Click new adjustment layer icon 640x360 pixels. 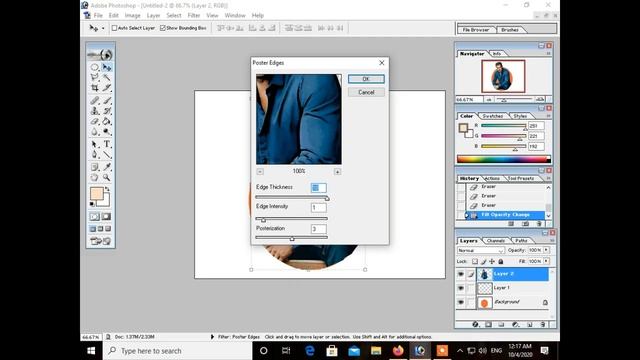[x=516, y=324]
